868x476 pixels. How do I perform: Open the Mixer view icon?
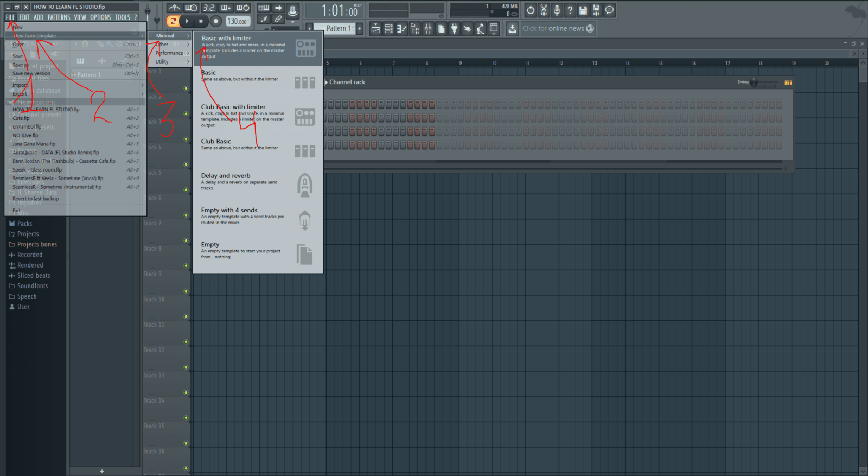coord(428,29)
